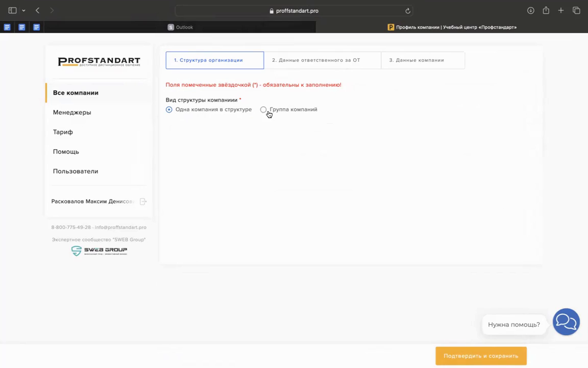This screenshot has height=368, width=588.
Task: Click Экспертное сообщество "SWEB Group" text
Action: [99, 240]
